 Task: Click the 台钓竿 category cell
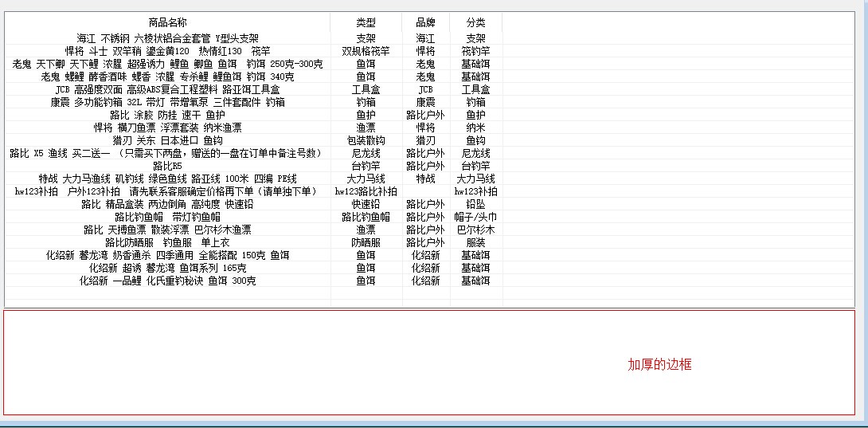point(475,166)
